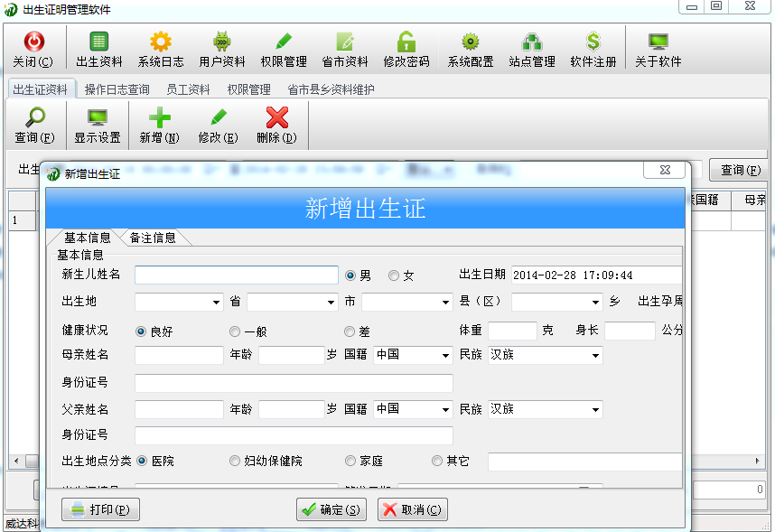Screen dimensions: 775x532
Task: Click the 查询(F) button beside the dialog
Action: pyautogui.click(x=740, y=170)
